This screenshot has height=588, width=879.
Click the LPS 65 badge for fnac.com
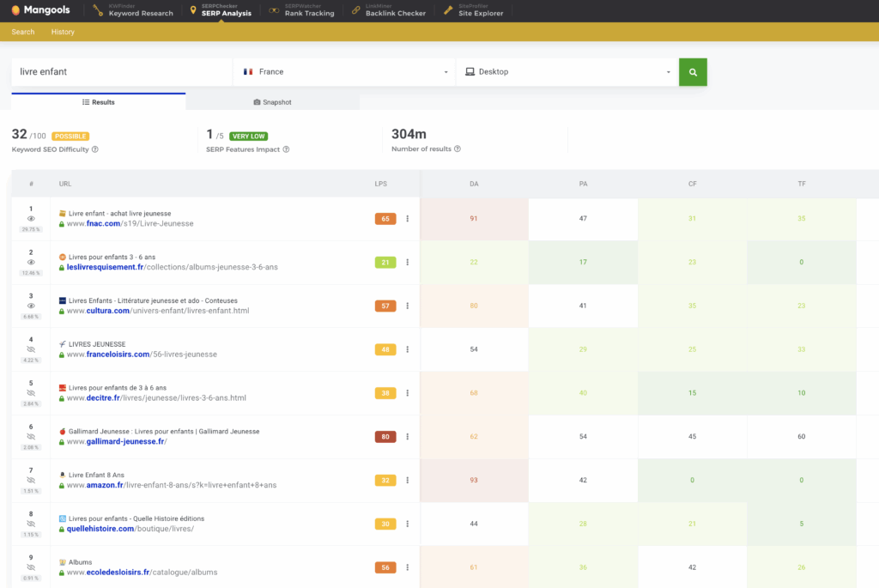pos(385,219)
